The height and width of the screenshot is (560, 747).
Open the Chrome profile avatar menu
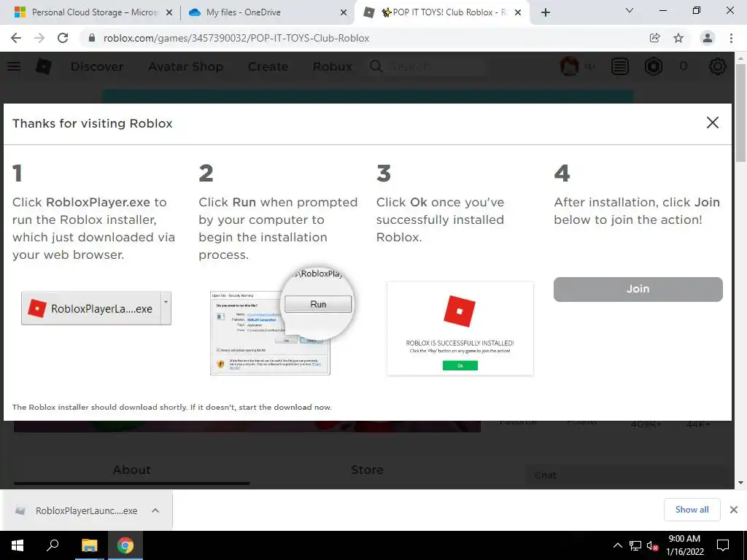pyautogui.click(x=708, y=38)
